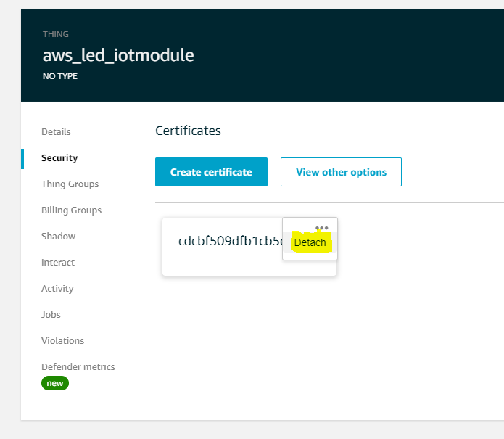The image size is (504, 439).
Task: Select the Security sidebar tab
Action: (x=59, y=158)
